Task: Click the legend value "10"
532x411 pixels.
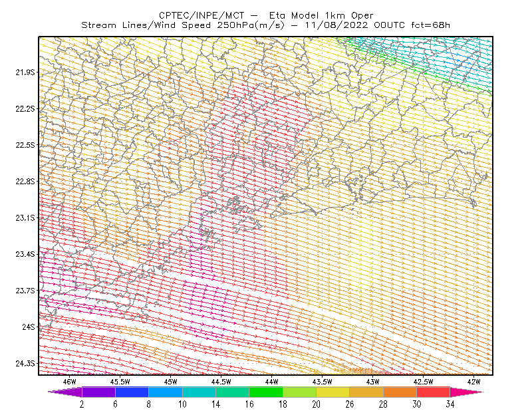Action: [182, 404]
